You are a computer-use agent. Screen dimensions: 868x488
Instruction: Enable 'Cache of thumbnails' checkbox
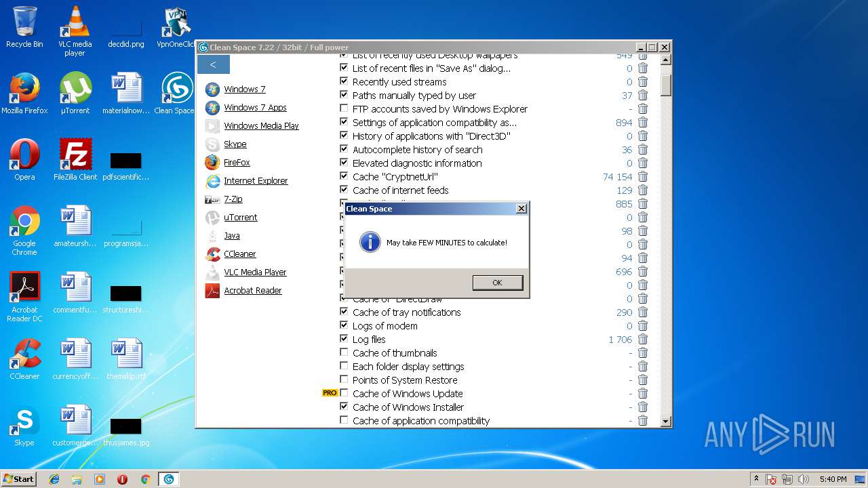point(344,352)
